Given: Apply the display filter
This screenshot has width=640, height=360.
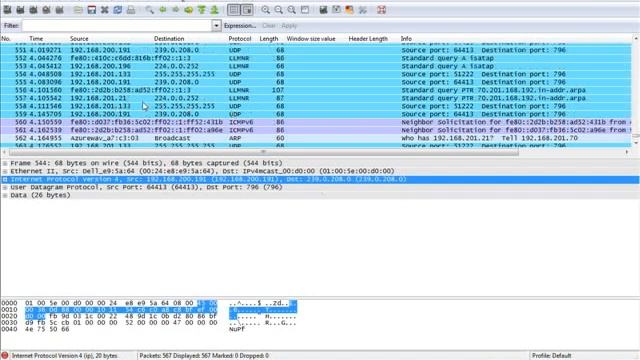Looking at the screenshot, I should [289, 26].
